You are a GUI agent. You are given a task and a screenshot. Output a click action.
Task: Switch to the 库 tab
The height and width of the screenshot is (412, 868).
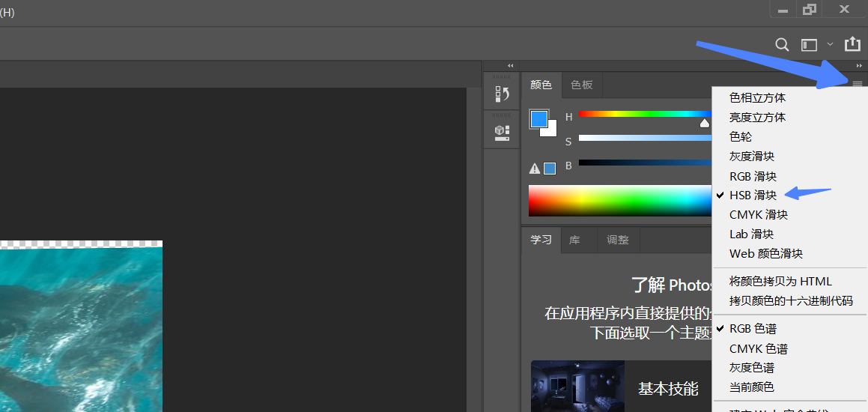coord(574,240)
